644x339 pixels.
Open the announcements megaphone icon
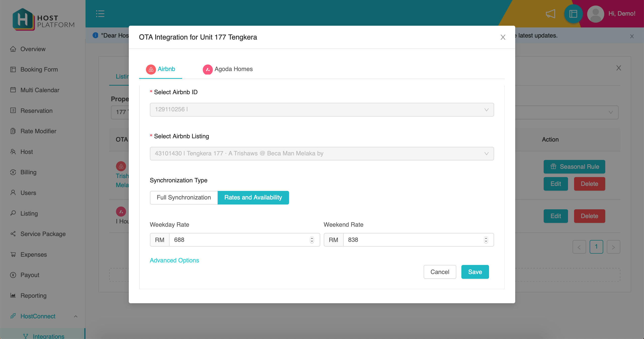tap(550, 14)
